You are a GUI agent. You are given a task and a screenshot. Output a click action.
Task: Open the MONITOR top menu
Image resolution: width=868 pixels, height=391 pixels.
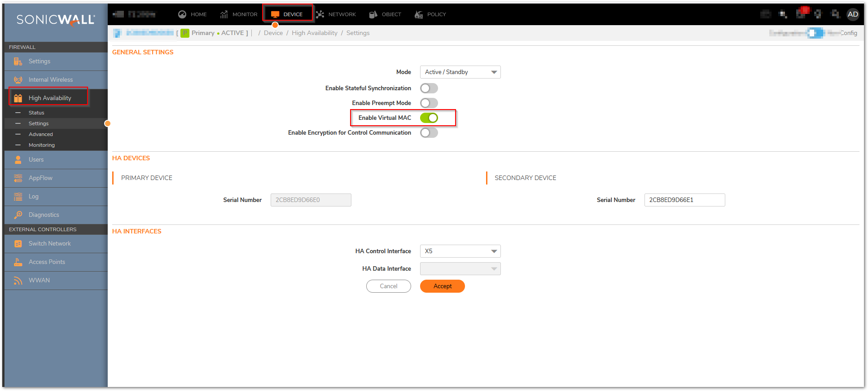[239, 14]
